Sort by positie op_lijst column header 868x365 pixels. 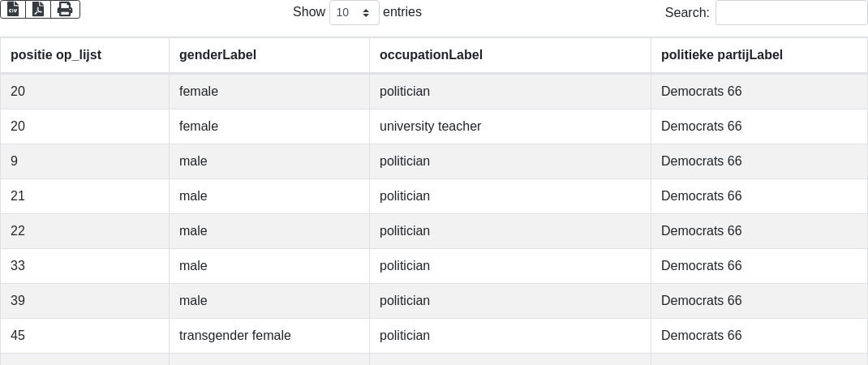pyautogui.click(x=56, y=55)
